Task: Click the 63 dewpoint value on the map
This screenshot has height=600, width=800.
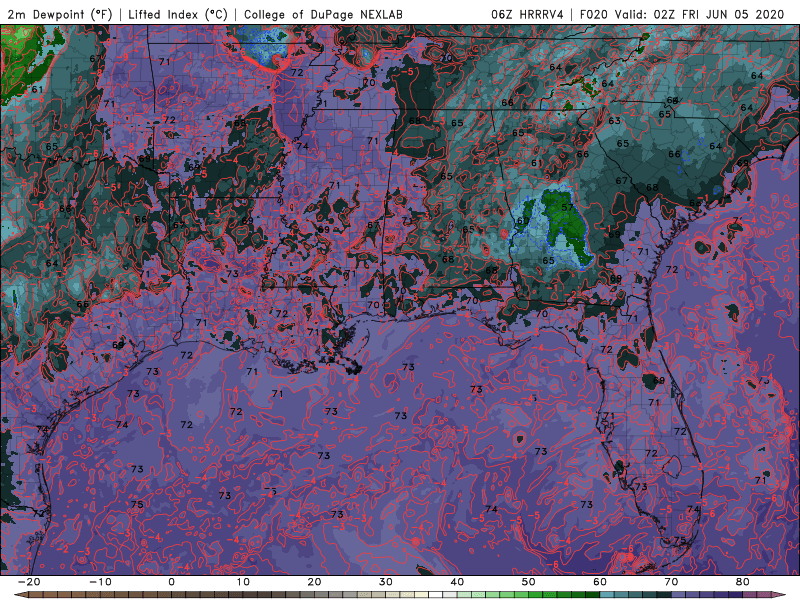Action: (614, 121)
